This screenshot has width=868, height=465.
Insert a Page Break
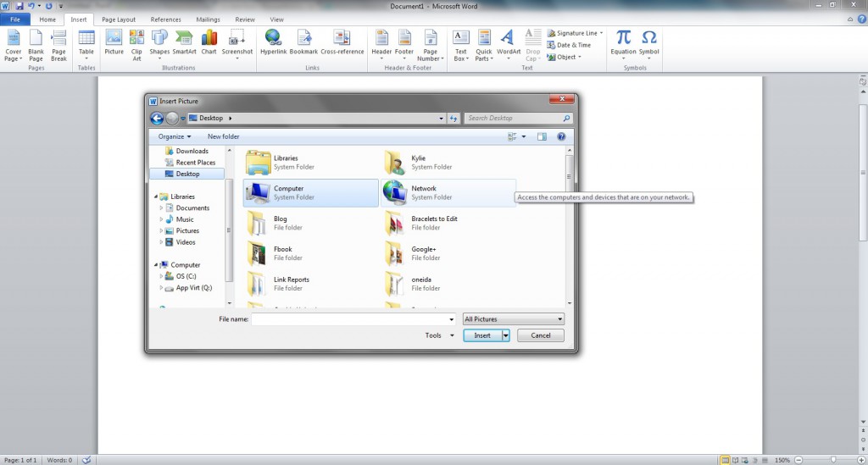click(x=58, y=46)
